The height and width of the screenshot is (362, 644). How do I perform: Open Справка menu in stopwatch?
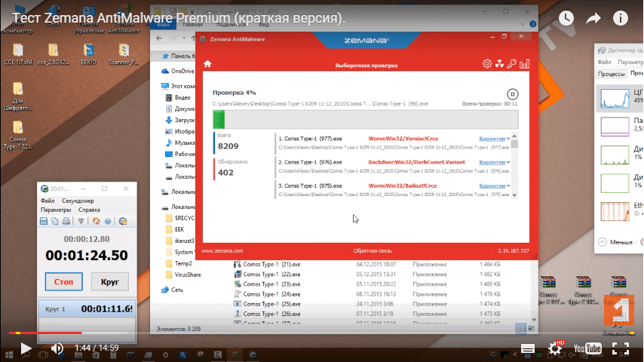89,210
